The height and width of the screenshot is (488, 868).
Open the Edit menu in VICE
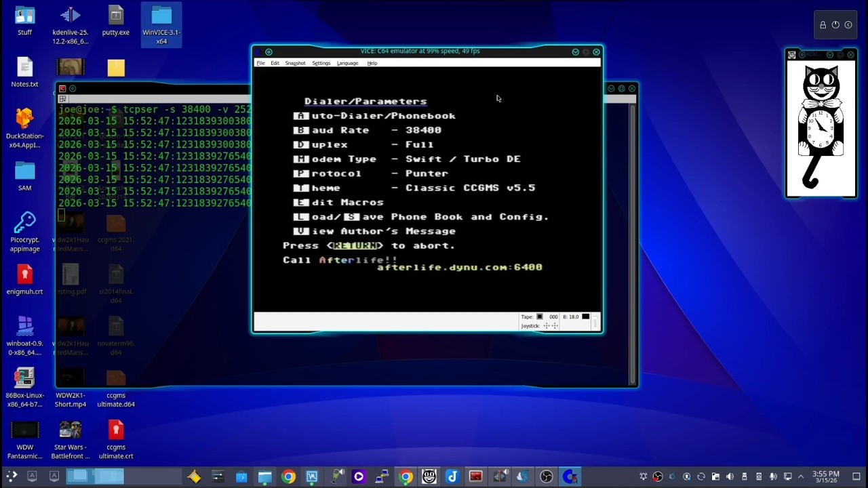click(x=275, y=63)
